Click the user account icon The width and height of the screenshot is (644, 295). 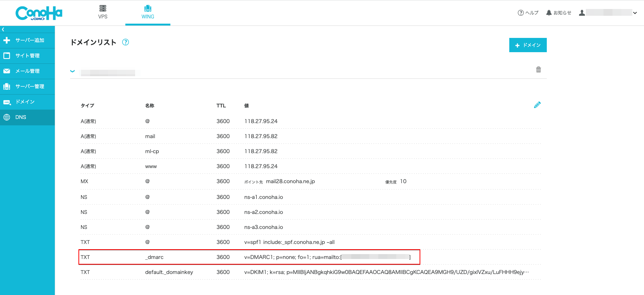[x=582, y=13]
